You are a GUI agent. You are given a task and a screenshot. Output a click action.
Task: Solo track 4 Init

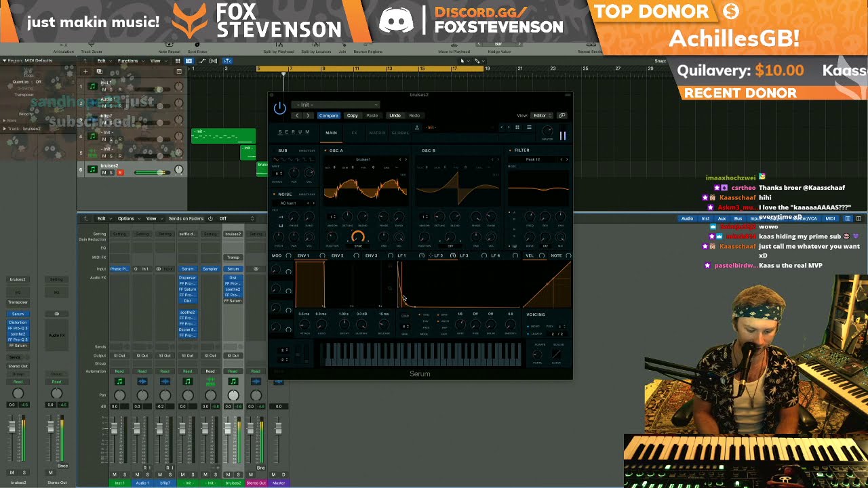[112, 139]
